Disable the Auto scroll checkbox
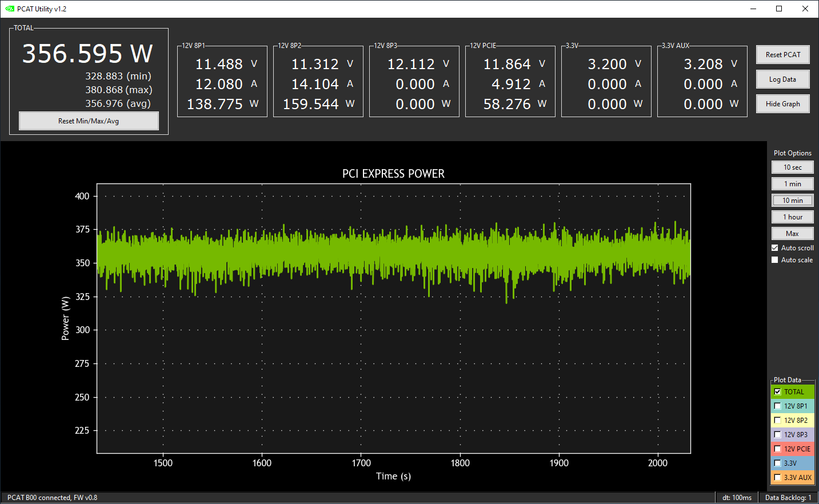819x504 pixels. coord(775,248)
